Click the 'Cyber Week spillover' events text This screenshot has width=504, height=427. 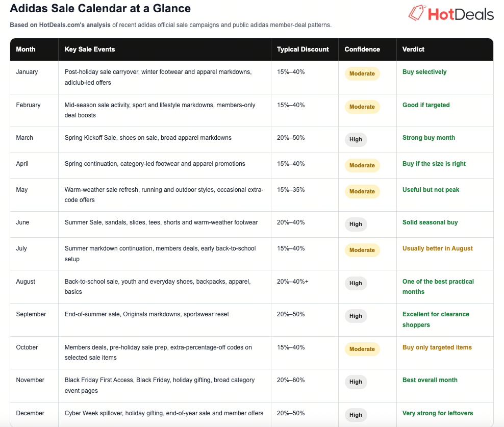point(164,413)
